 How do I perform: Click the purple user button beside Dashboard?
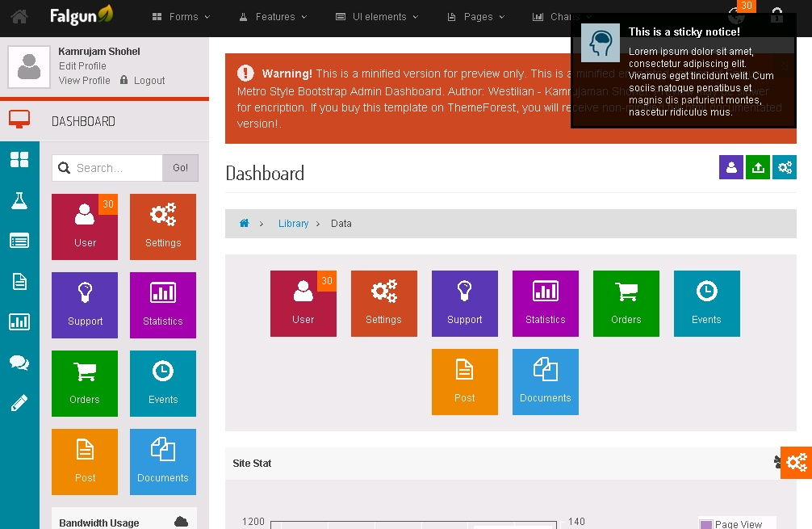coord(731,167)
